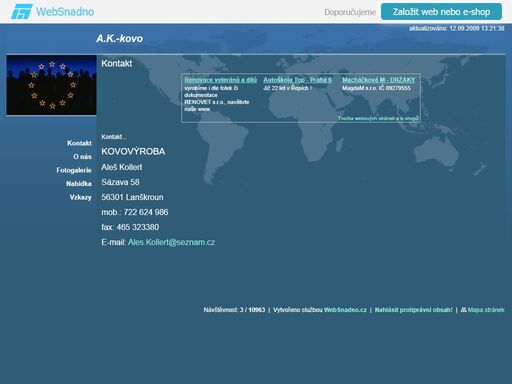Go to the Fotogalerie page

[x=74, y=170]
